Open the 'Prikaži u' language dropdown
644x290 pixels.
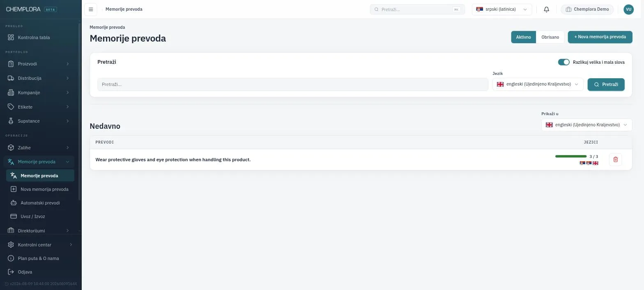coord(586,125)
